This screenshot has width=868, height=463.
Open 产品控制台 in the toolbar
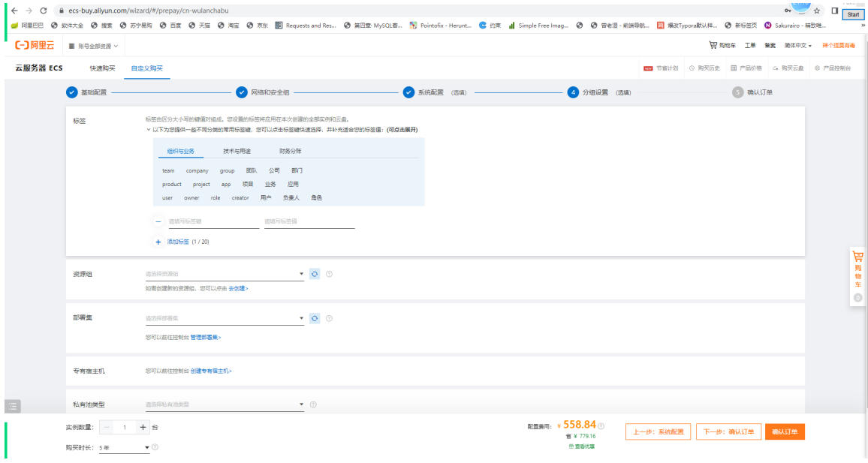833,68
